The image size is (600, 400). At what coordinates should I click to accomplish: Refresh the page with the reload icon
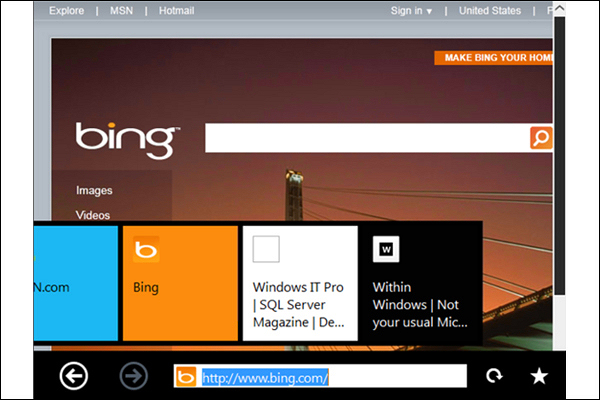coord(494,376)
